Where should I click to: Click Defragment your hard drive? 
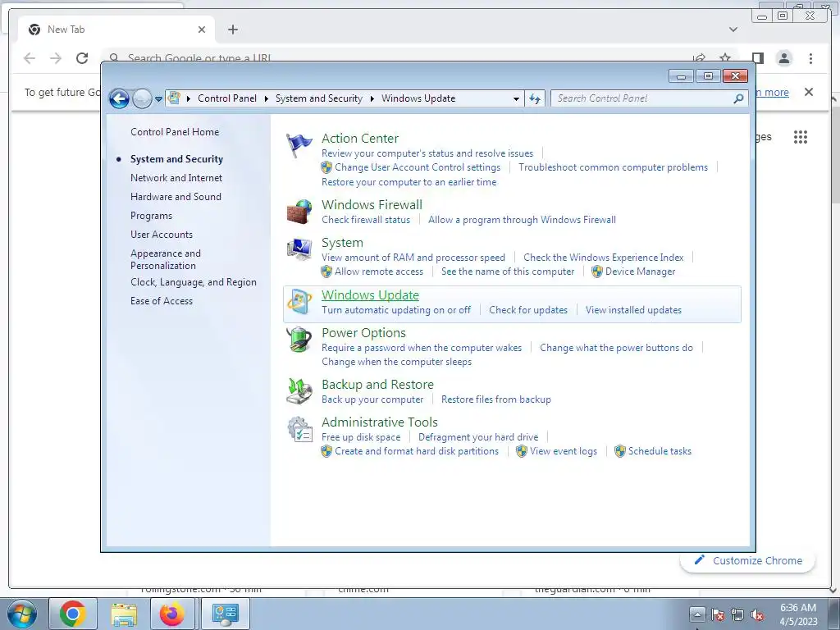pos(478,437)
